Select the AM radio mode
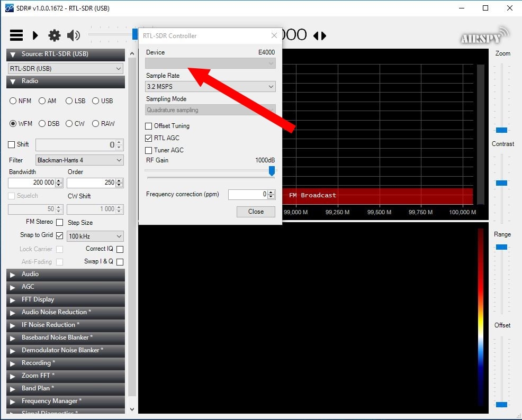 [x=42, y=101]
